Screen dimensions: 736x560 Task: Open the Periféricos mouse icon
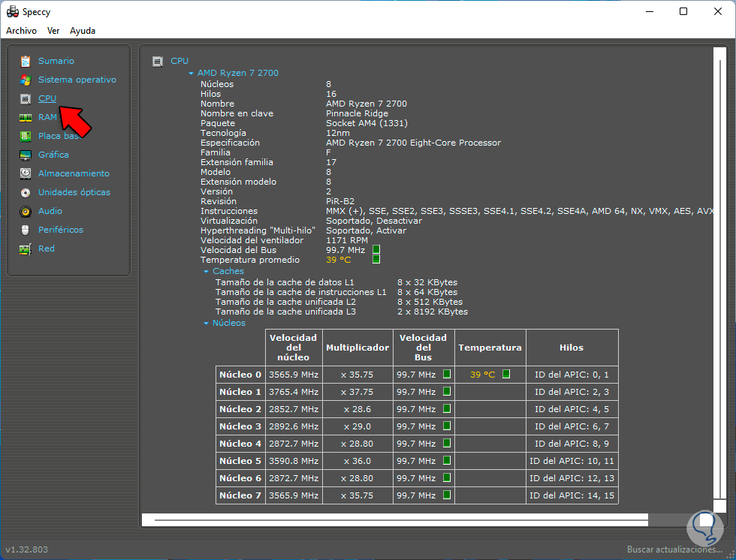pyautogui.click(x=26, y=230)
